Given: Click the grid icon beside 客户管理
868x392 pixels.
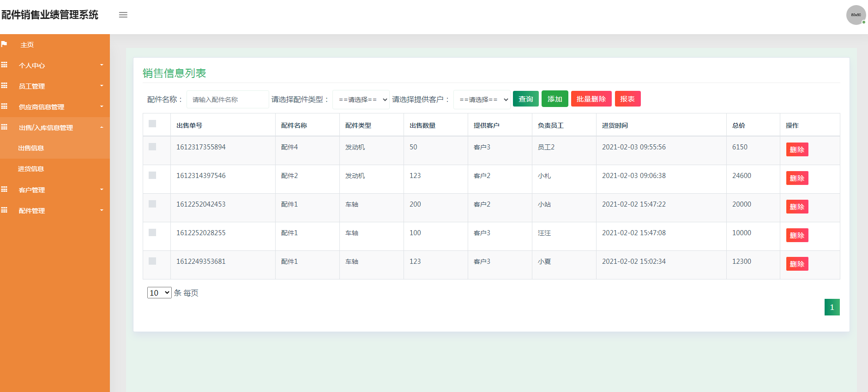Looking at the screenshot, I should pos(4,190).
